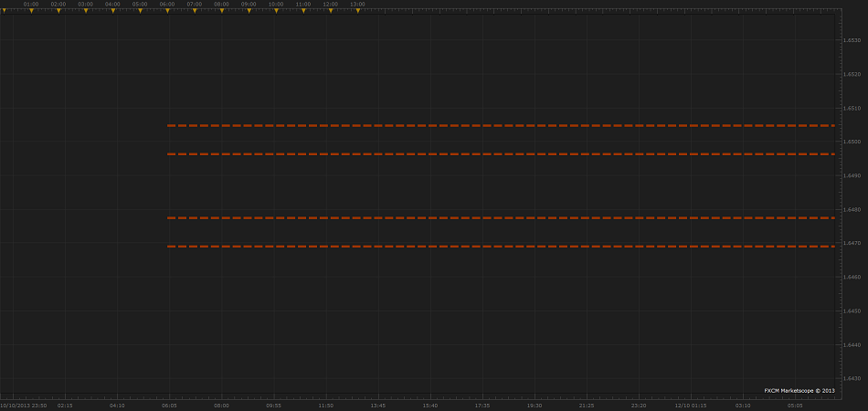Viewport: 868px width, 411px height.
Task: Click the 13:00 yellow triangle marker
Action: click(358, 11)
